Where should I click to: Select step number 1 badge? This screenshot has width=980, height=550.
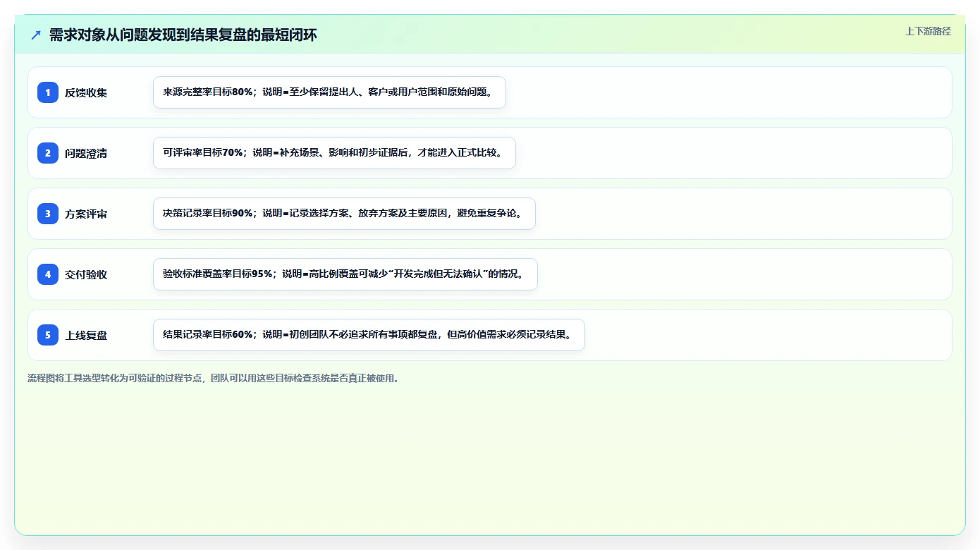(48, 92)
